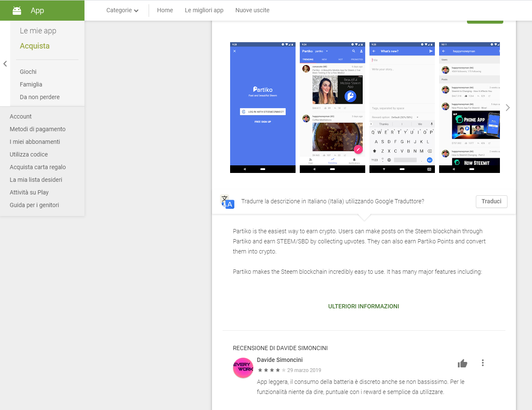Open Le mie app
Image resolution: width=532 pixels, height=410 pixels.
pyautogui.click(x=38, y=31)
